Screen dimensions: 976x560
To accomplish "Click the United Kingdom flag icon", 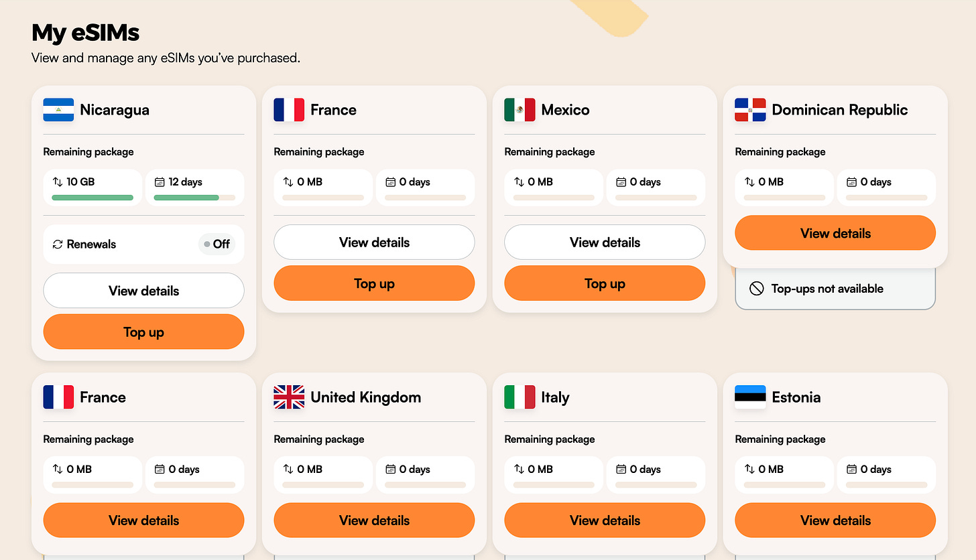I will 288,397.
